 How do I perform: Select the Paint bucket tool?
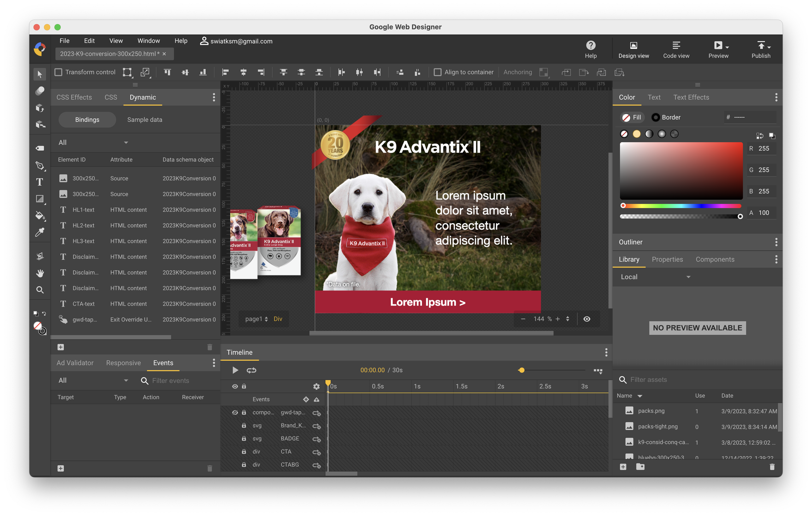[x=39, y=215]
